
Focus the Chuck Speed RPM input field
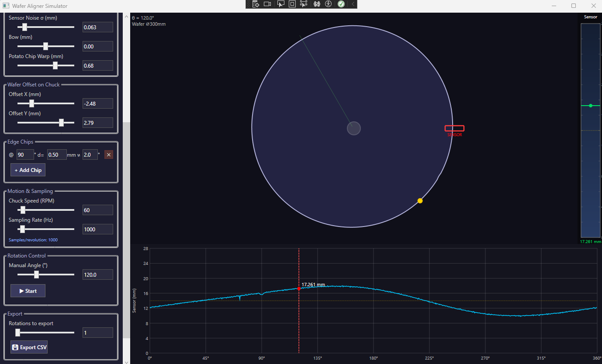tap(97, 210)
